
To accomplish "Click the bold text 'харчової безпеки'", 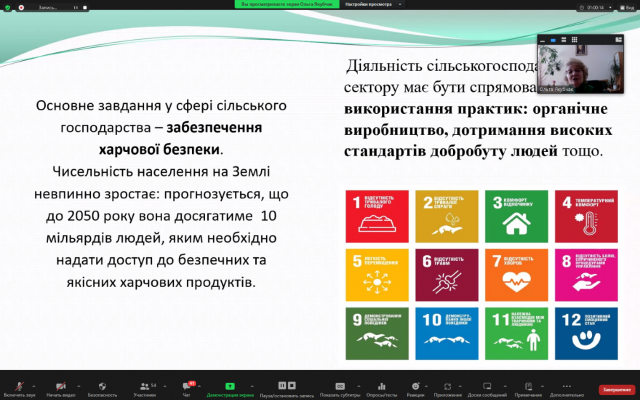I will click(160, 150).
